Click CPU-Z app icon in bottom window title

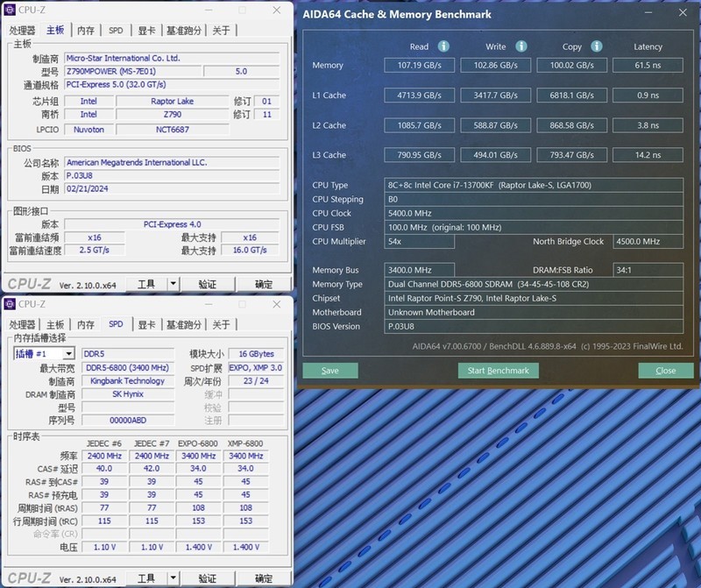click(11, 304)
